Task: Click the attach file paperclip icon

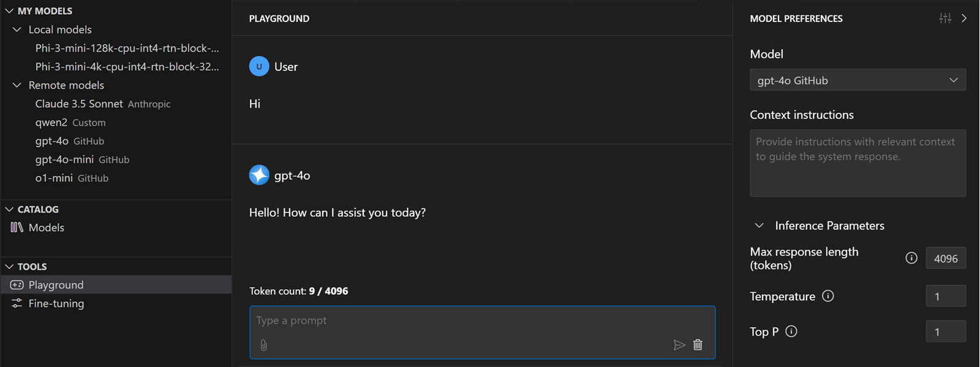Action: [263, 346]
